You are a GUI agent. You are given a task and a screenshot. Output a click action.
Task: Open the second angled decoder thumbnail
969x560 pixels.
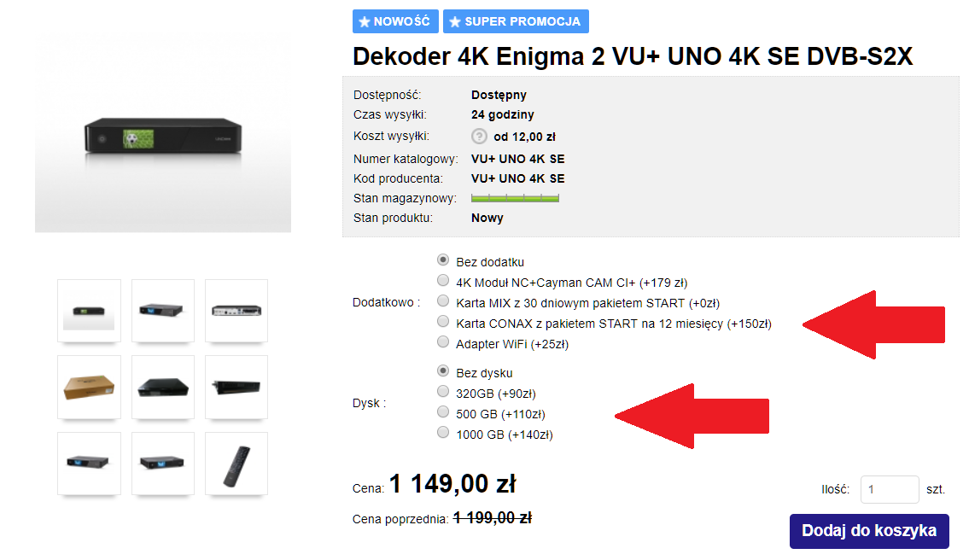tap(162, 310)
